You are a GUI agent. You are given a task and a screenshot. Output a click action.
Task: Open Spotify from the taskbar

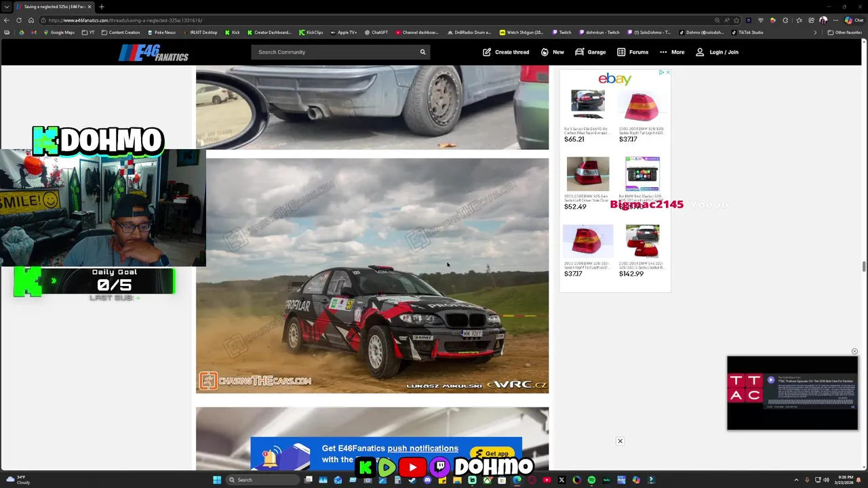(x=591, y=480)
